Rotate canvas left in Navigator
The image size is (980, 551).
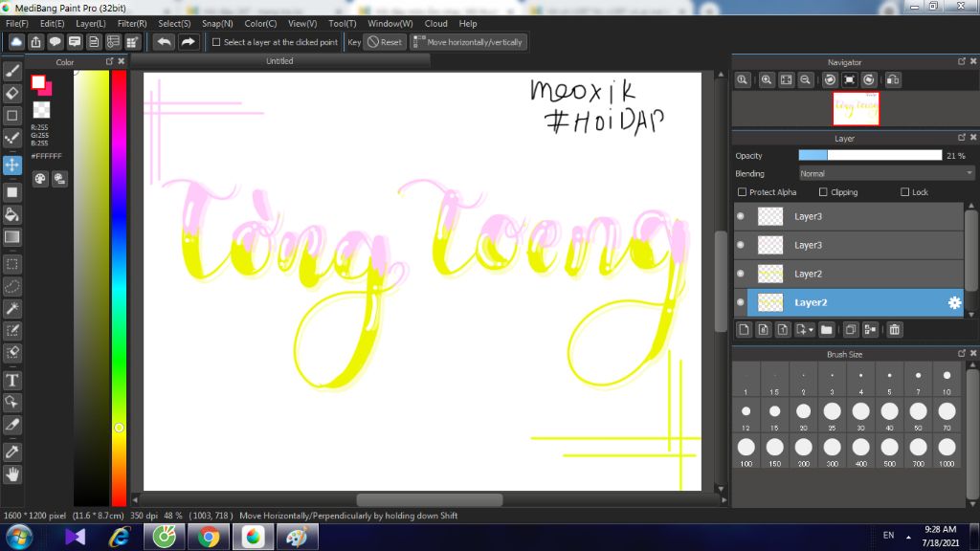pyautogui.click(x=830, y=80)
